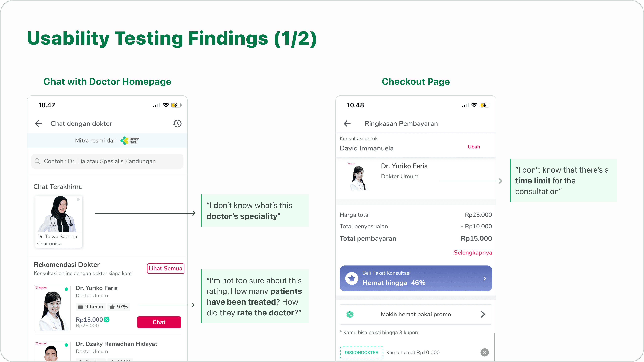Click discount badge beside Rp15.000 price

coord(107,319)
